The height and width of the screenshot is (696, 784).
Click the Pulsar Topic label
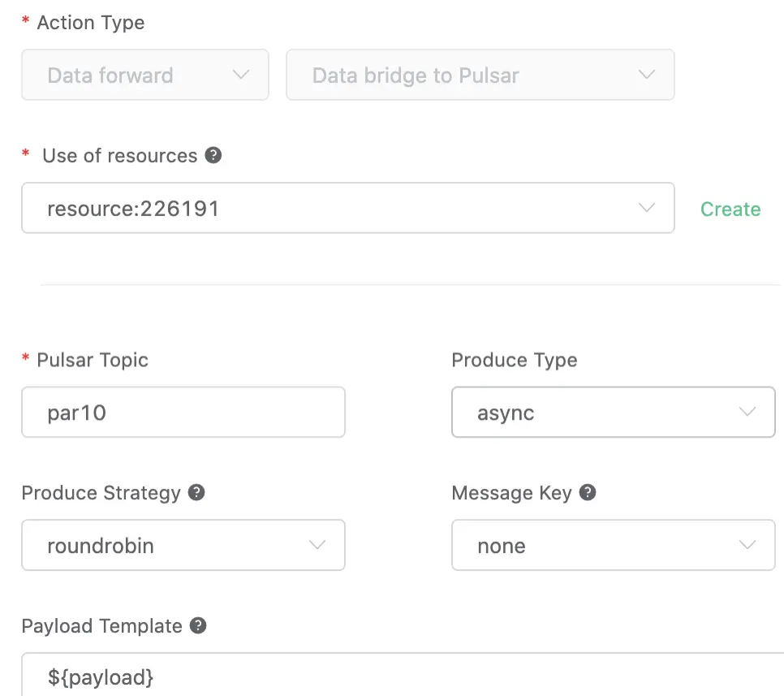click(93, 360)
